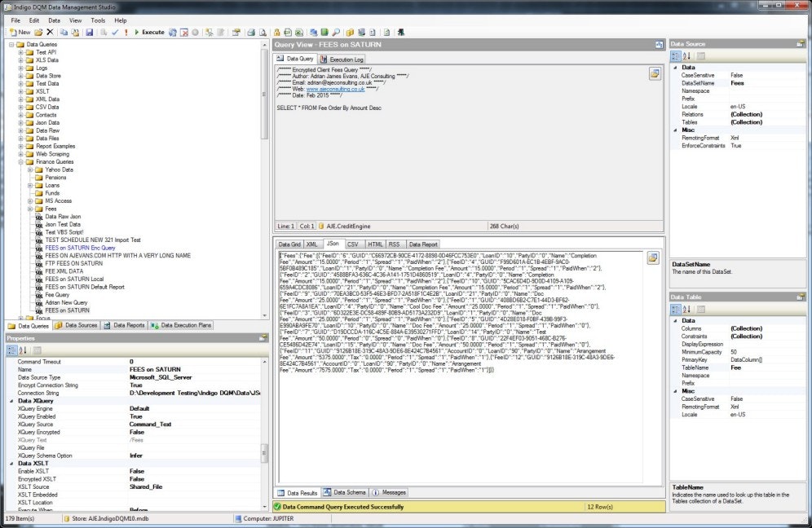Collapse the Finance Queries folder

point(20,162)
